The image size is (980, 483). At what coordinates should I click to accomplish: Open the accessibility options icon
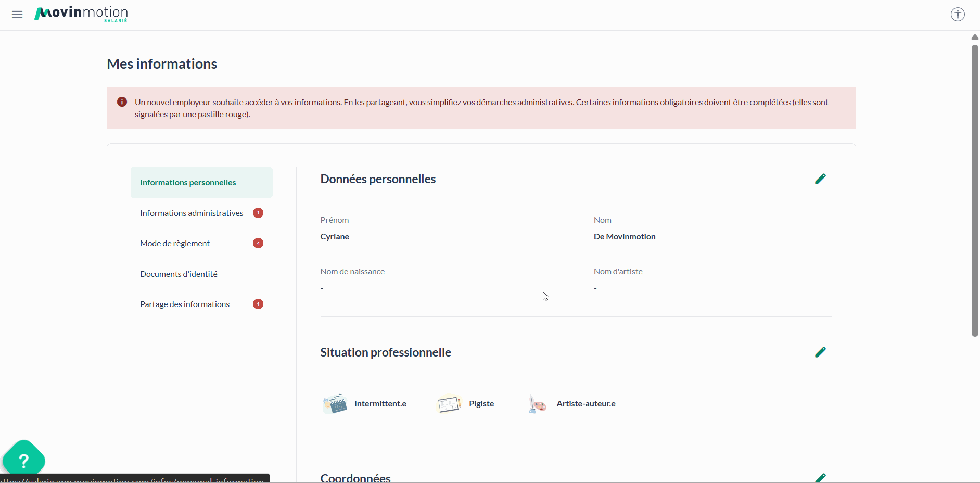[x=958, y=15]
